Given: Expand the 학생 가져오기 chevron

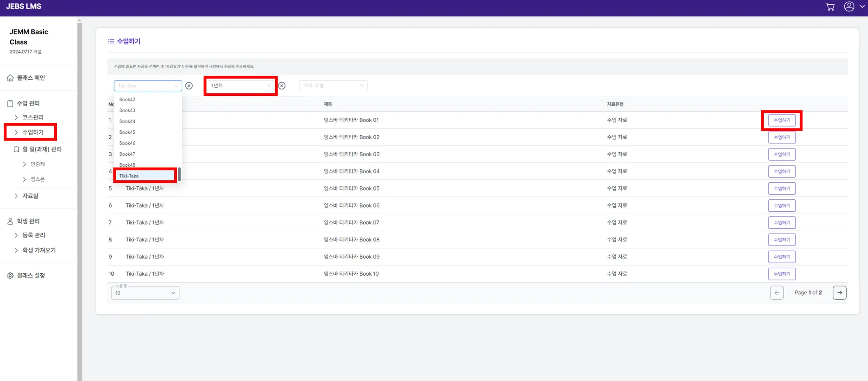Looking at the screenshot, I should click(x=16, y=250).
